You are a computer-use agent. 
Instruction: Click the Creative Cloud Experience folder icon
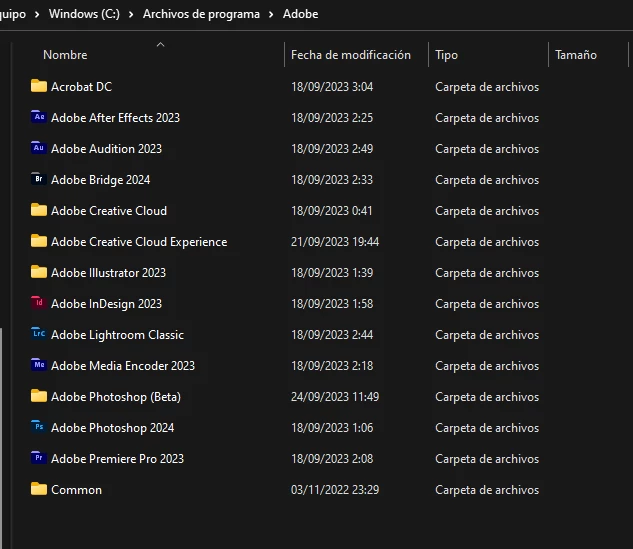pos(39,241)
